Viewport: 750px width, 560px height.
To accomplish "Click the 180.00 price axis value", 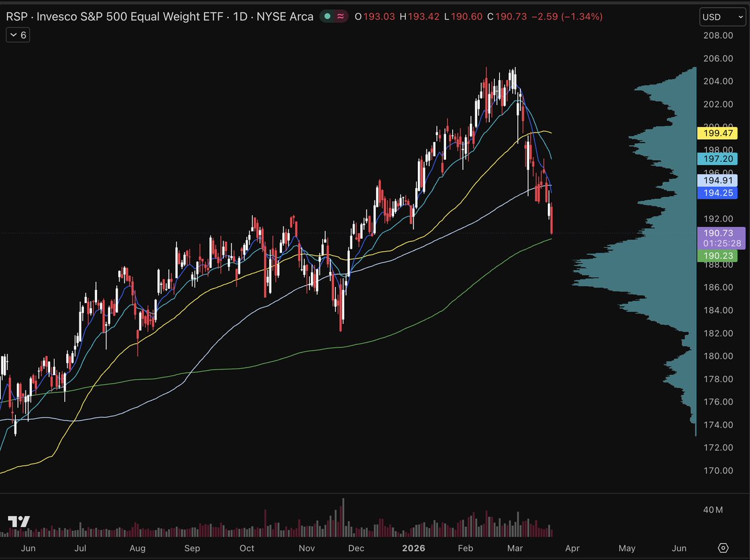I will click(x=718, y=356).
